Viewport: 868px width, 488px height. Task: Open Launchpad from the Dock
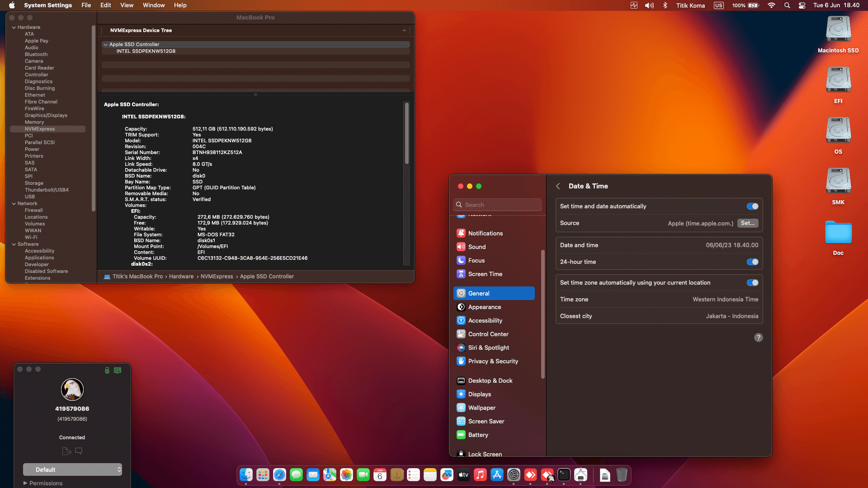[263, 475]
